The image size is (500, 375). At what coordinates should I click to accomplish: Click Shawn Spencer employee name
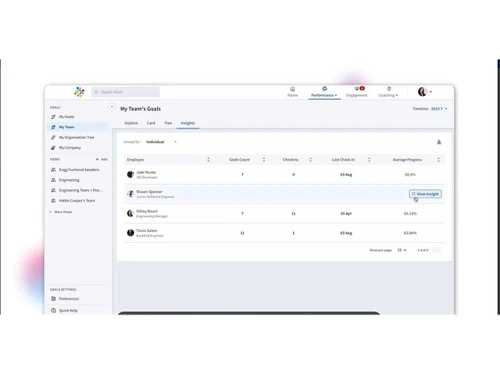coord(149,192)
